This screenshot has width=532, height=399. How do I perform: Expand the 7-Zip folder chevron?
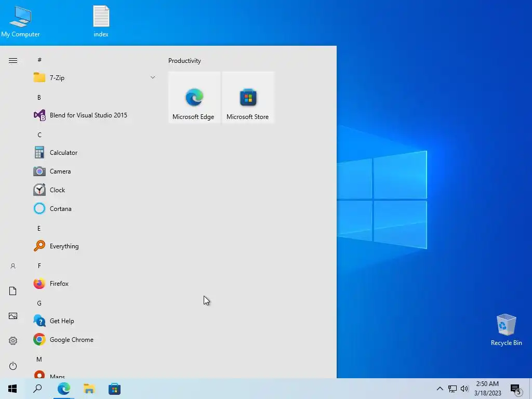point(153,78)
